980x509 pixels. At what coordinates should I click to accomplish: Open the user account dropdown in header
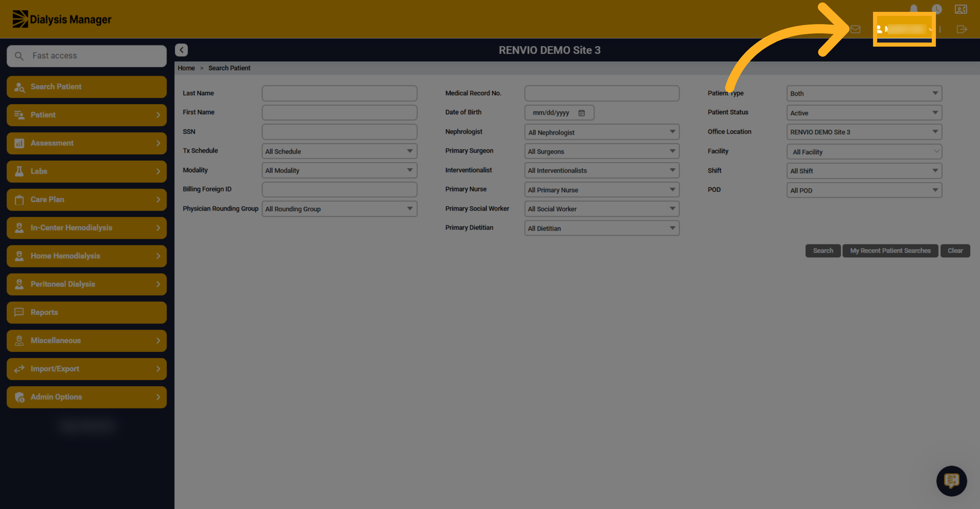(904, 29)
